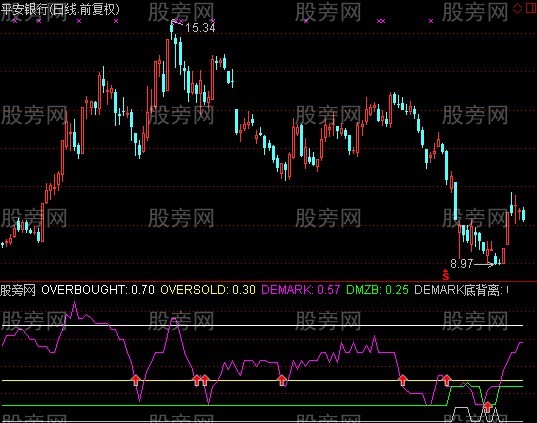
Task: Click the 股旁网 indicator name in subchart header
Action: (x=18, y=290)
